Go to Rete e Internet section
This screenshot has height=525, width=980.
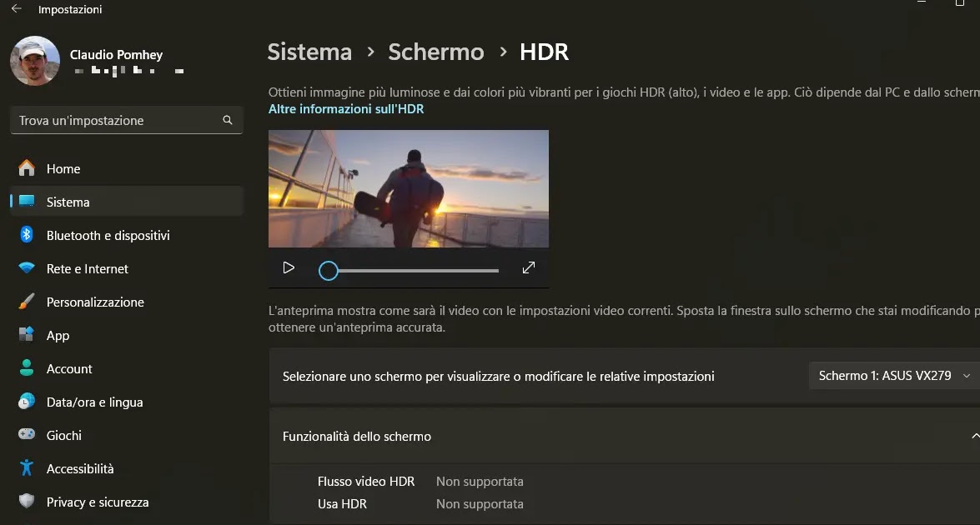pyautogui.click(x=87, y=269)
